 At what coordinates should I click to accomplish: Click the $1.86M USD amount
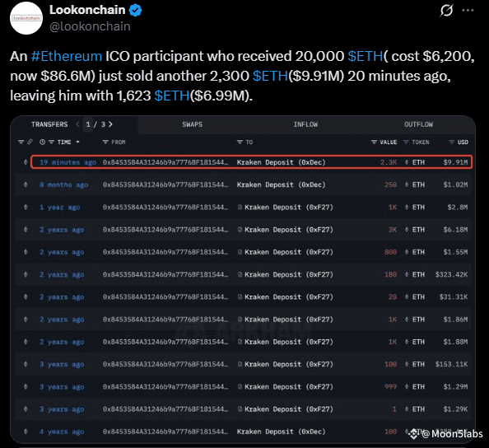(x=455, y=320)
